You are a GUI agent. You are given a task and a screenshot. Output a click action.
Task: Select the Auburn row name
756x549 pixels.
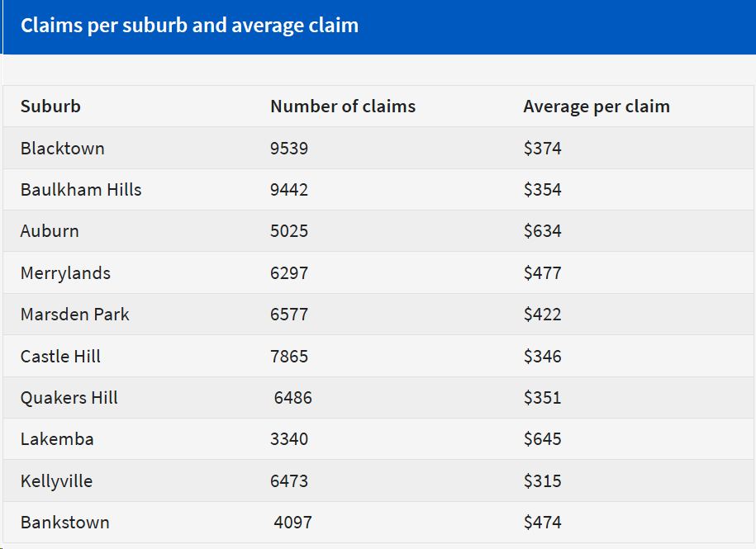pyautogui.click(x=50, y=231)
